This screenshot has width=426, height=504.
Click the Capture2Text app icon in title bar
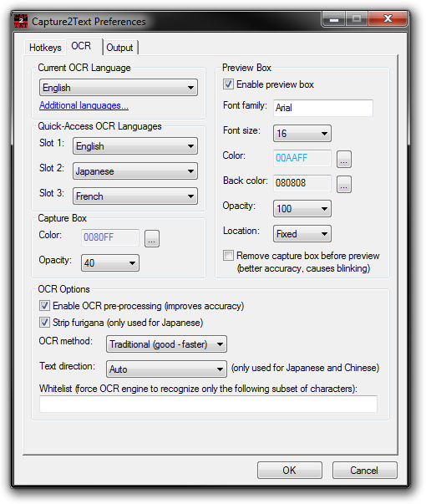[21, 21]
